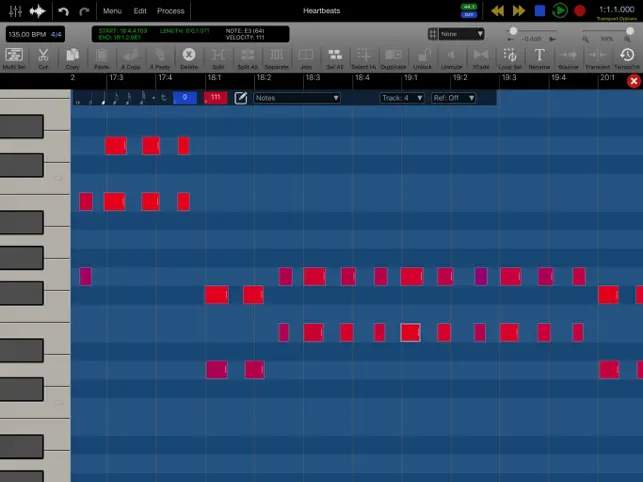Close the piano roll with red X
The width and height of the screenshot is (643, 482).
(x=634, y=81)
